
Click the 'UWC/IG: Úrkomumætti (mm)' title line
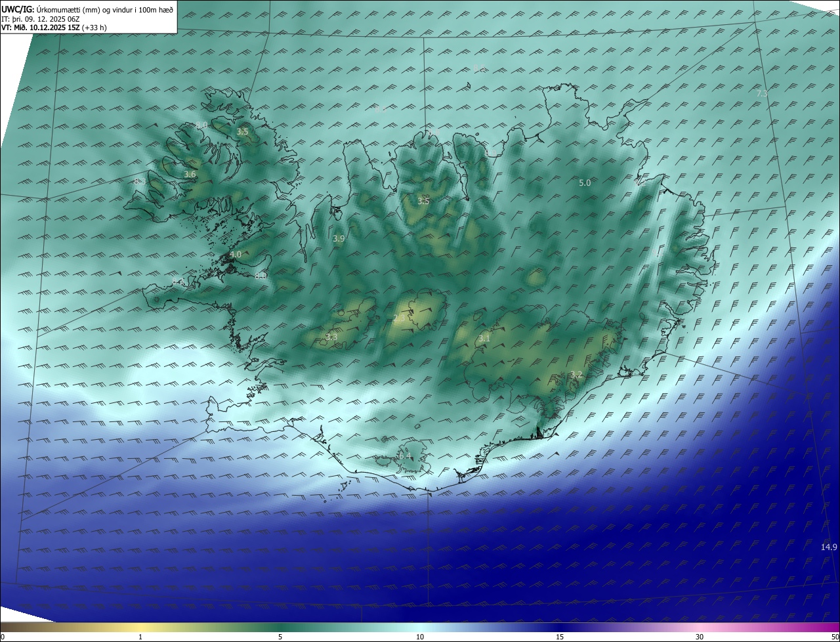(x=87, y=9)
